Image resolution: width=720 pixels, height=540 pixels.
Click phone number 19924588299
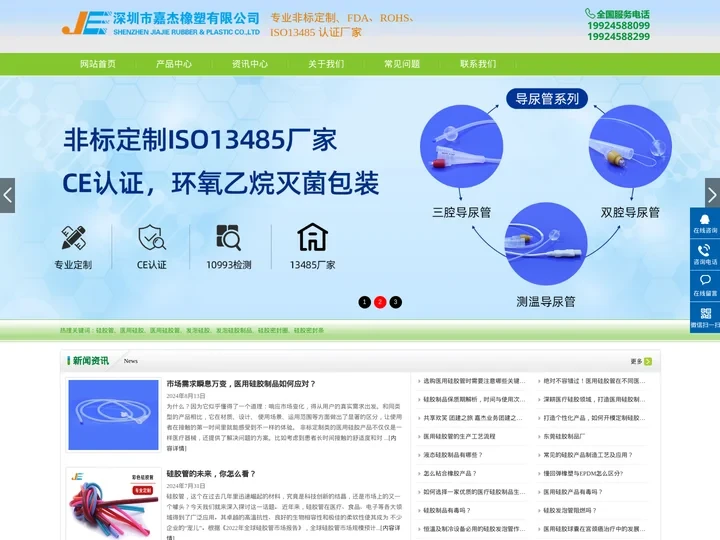[619, 36]
